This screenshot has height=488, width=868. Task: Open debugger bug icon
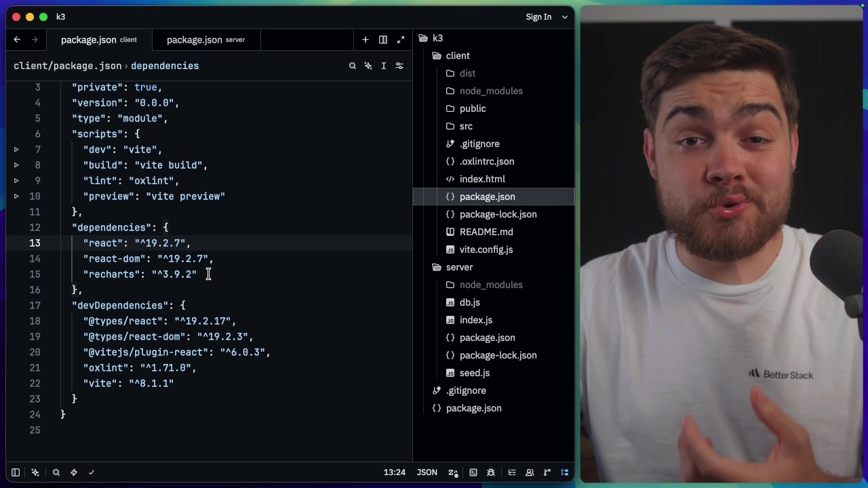491,472
